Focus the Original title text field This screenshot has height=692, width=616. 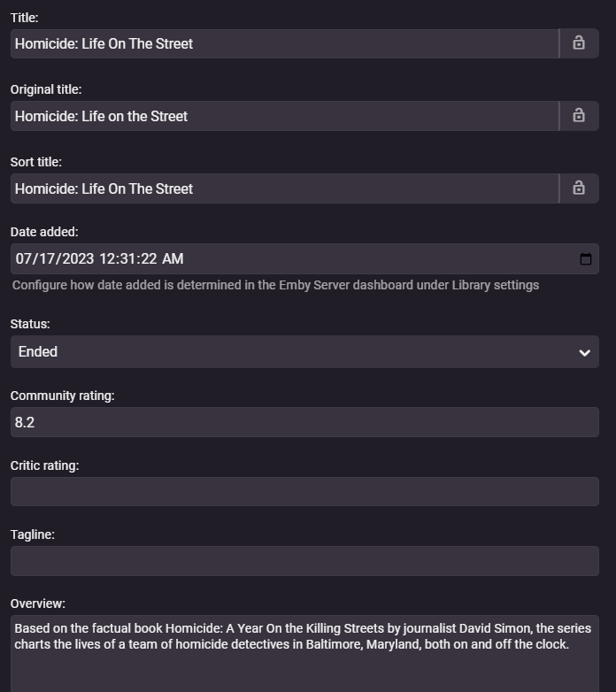click(283, 116)
